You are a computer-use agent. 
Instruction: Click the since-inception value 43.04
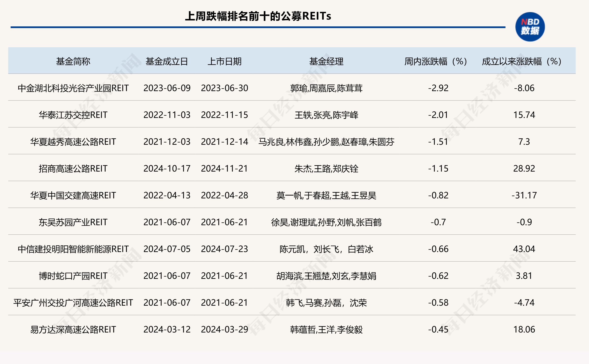524,249
